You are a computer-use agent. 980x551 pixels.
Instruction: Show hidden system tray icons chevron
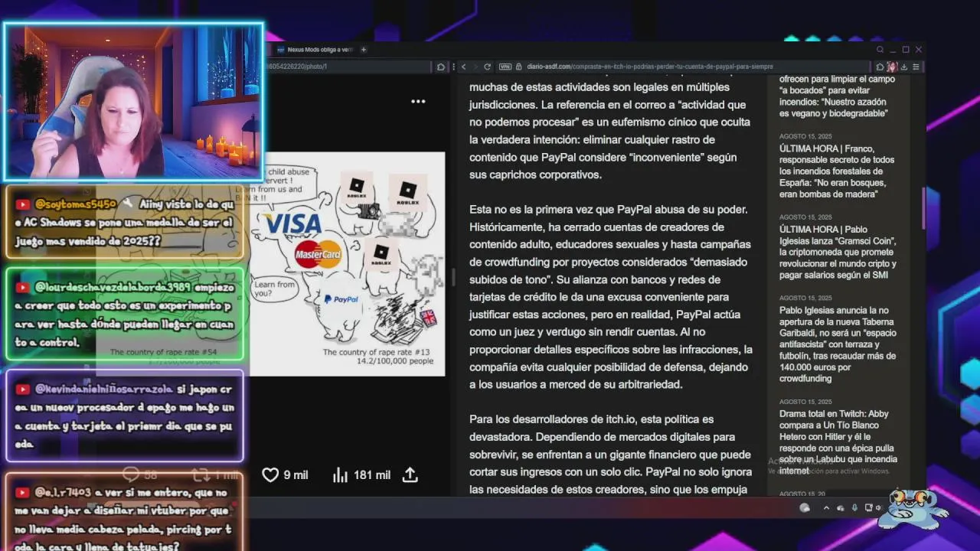click(826, 508)
